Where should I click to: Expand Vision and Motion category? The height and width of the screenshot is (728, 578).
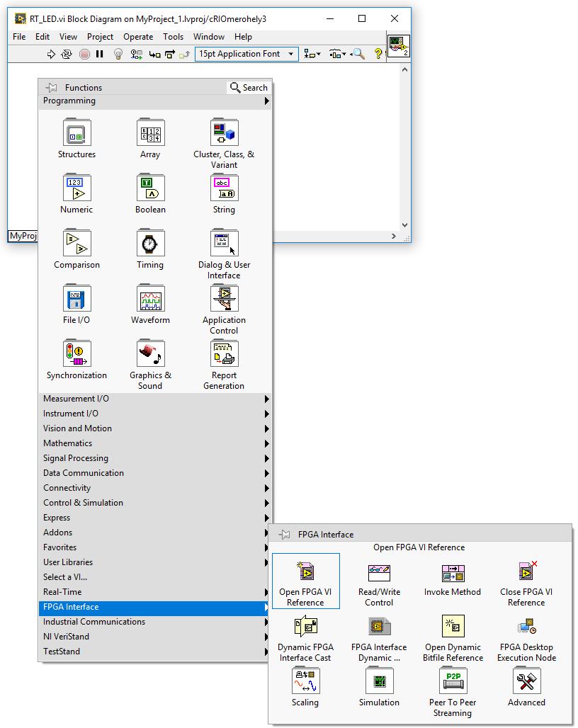click(x=156, y=428)
